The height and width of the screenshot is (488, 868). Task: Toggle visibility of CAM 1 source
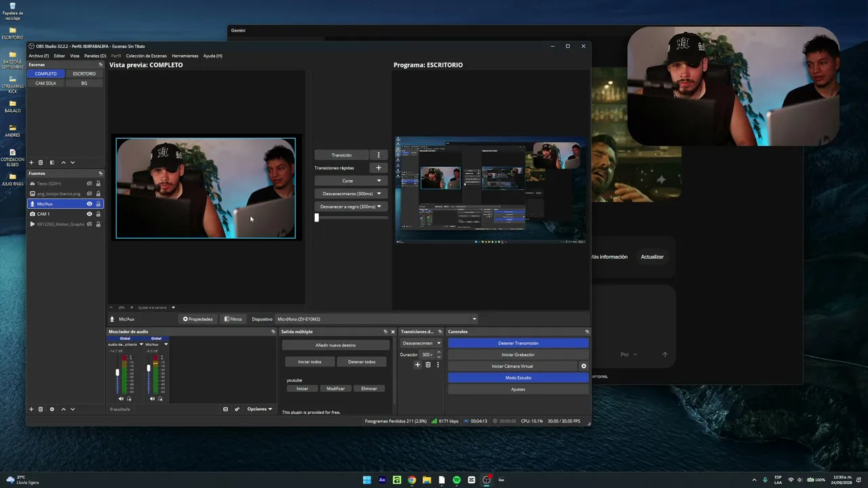(x=90, y=214)
